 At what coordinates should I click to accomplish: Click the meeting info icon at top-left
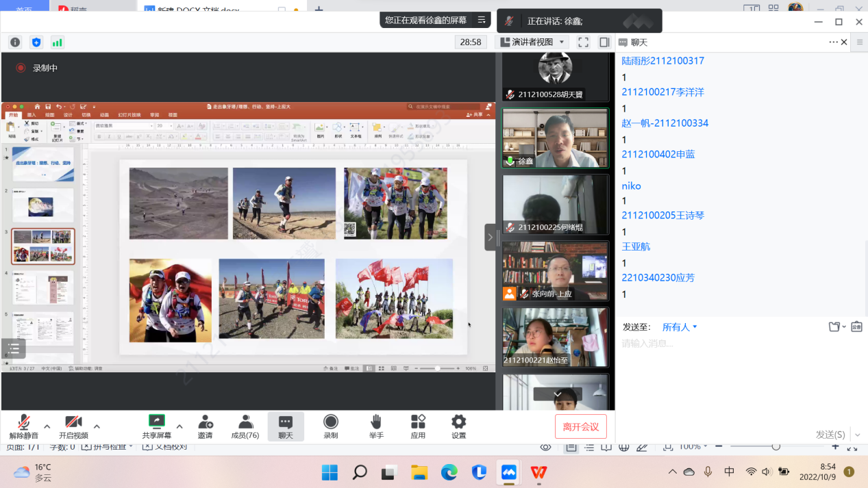coord(15,42)
